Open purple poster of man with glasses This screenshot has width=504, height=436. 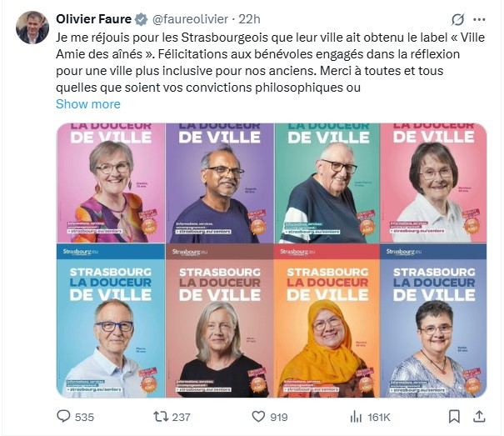[219, 183]
